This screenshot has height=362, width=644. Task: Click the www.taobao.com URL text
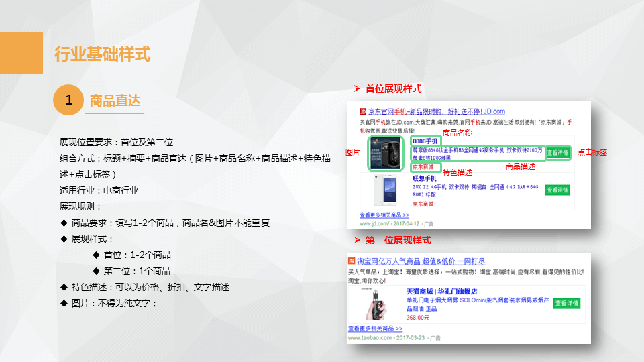[370, 337]
